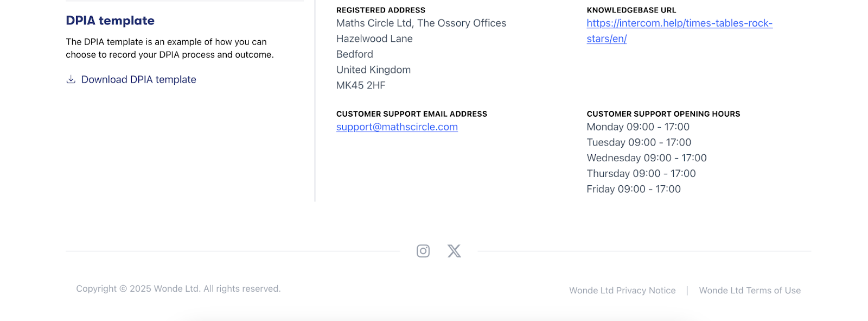Screen dimensions: 868x321
Task: Visit the intercom.help knowledgebase URL link
Action: click(679, 24)
